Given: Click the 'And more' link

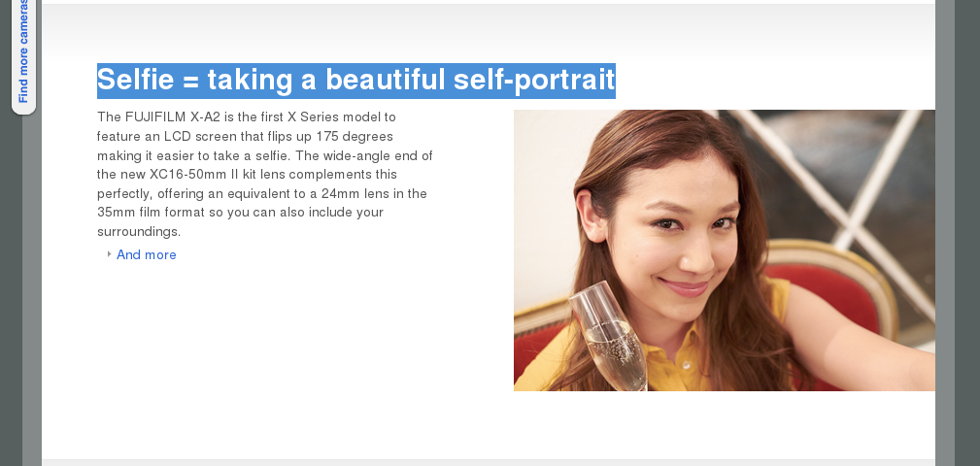Looking at the screenshot, I should [x=147, y=255].
